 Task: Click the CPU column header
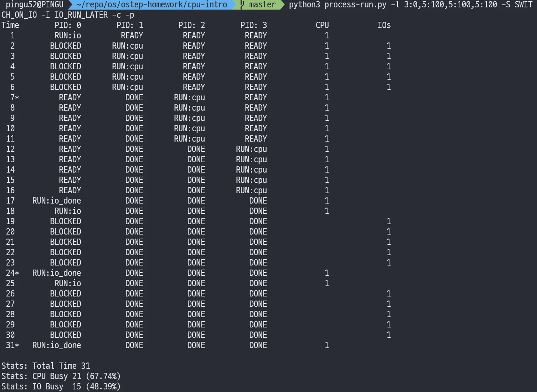[x=322, y=25]
